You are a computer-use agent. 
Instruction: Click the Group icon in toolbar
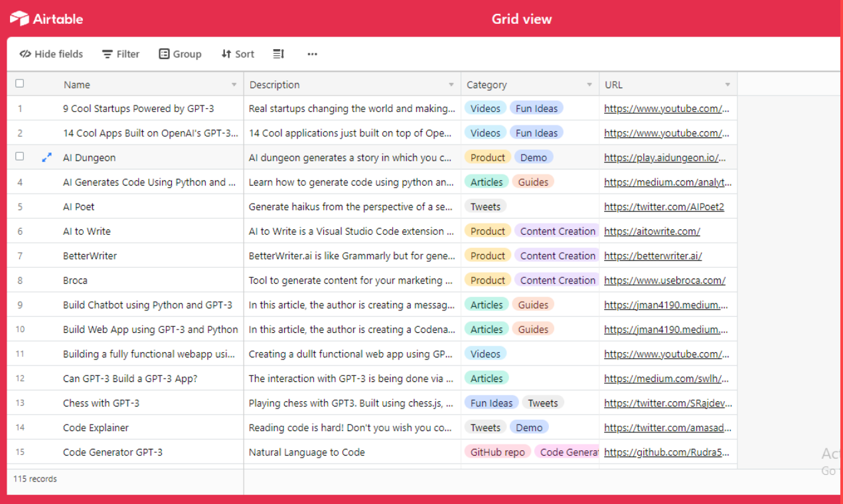pyautogui.click(x=163, y=54)
